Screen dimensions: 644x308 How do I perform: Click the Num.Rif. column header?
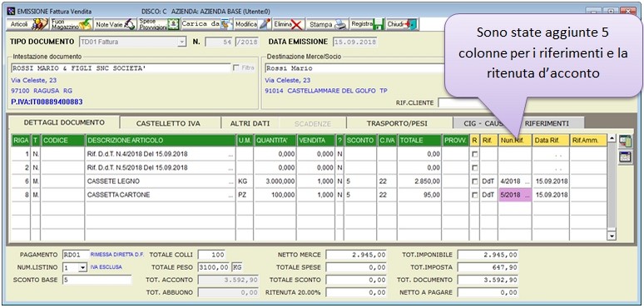click(515, 141)
